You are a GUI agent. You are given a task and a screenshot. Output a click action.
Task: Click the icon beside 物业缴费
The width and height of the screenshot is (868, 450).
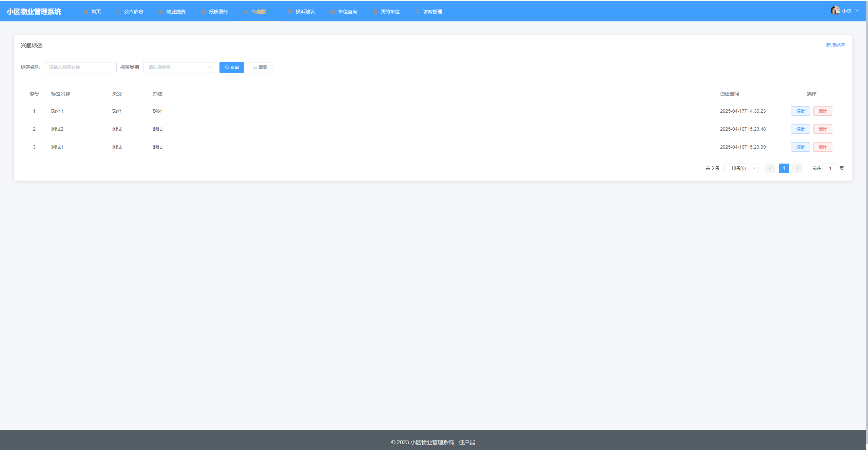click(x=160, y=12)
